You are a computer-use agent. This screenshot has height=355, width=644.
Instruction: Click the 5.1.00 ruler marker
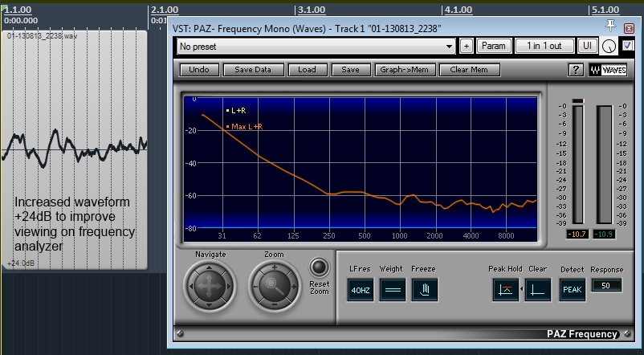pos(605,10)
